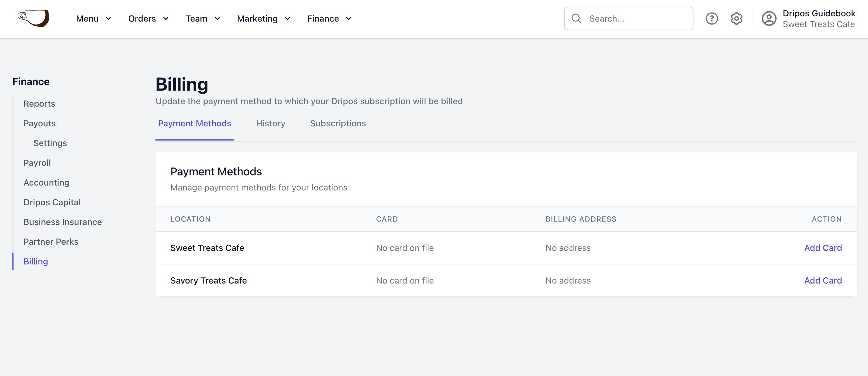Viewport: 868px width, 376px height.
Task: Focus the Search input field
Action: click(629, 18)
